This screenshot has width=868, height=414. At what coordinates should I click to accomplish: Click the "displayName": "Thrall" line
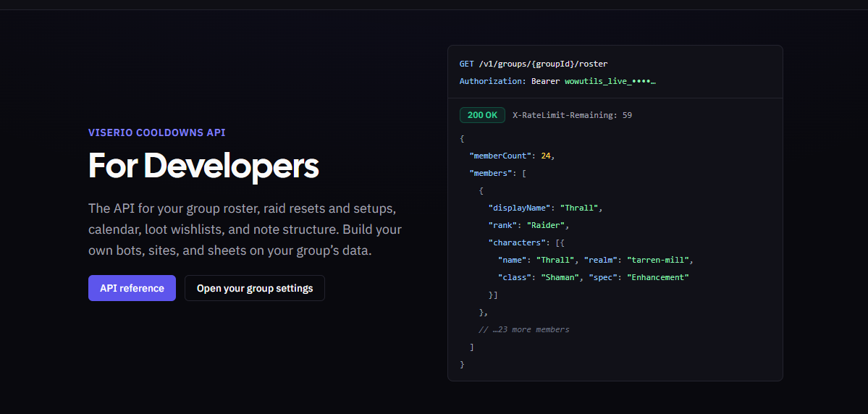(545, 208)
